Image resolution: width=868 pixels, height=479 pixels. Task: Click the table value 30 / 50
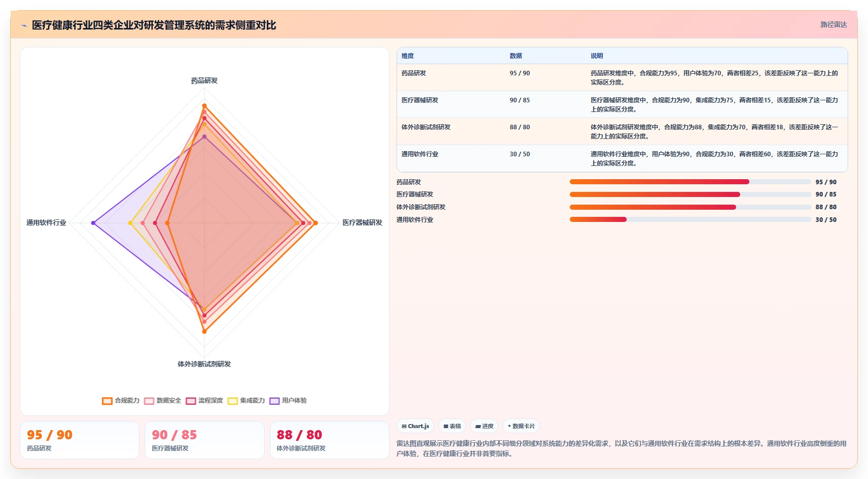(x=520, y=154)
